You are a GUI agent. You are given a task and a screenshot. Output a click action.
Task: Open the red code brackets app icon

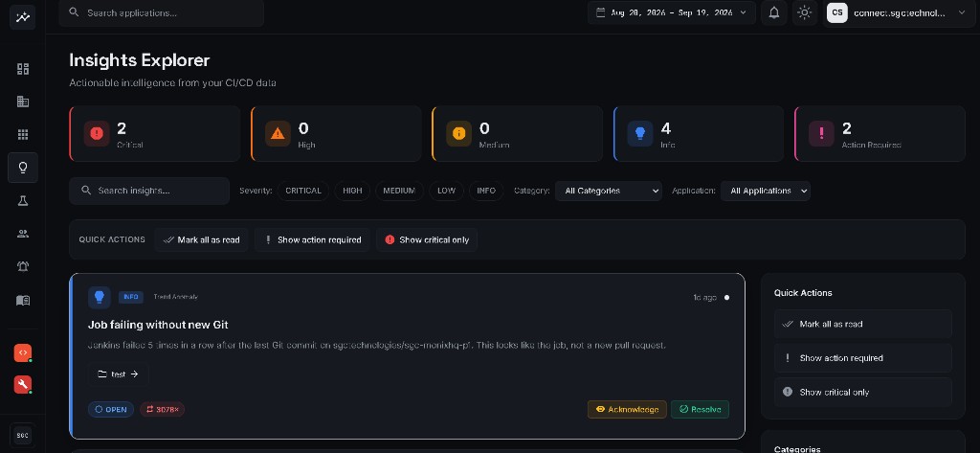click(23, 352)
